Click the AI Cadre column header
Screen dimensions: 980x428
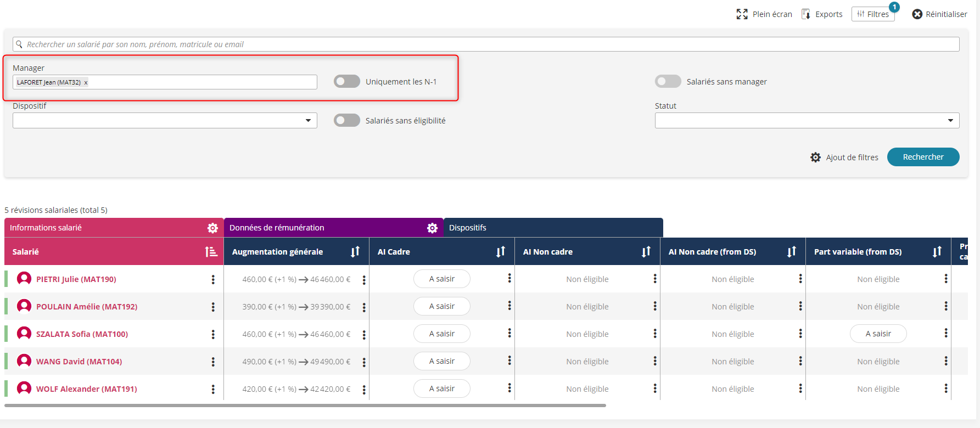click(x=394, y=252)
